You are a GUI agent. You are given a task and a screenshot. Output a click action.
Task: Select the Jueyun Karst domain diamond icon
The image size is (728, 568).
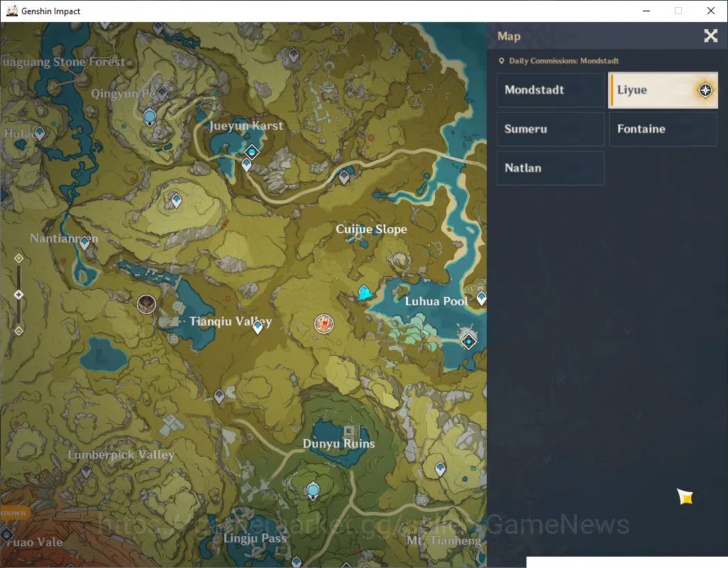pos(252,151)
